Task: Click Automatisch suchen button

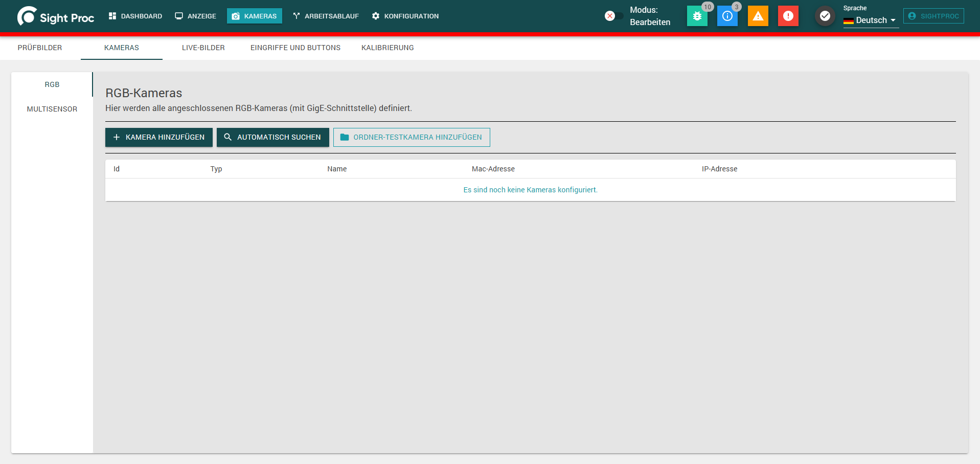Action: pos(273,137)
